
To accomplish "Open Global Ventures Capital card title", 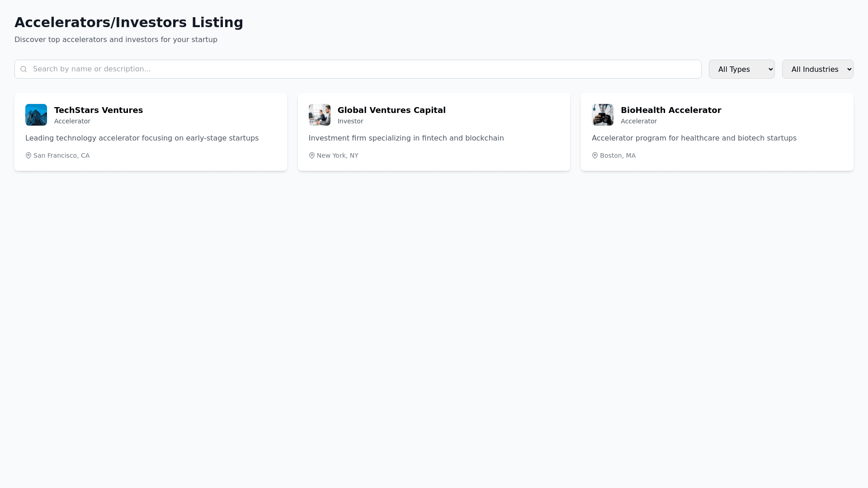I will click(392, 110).
